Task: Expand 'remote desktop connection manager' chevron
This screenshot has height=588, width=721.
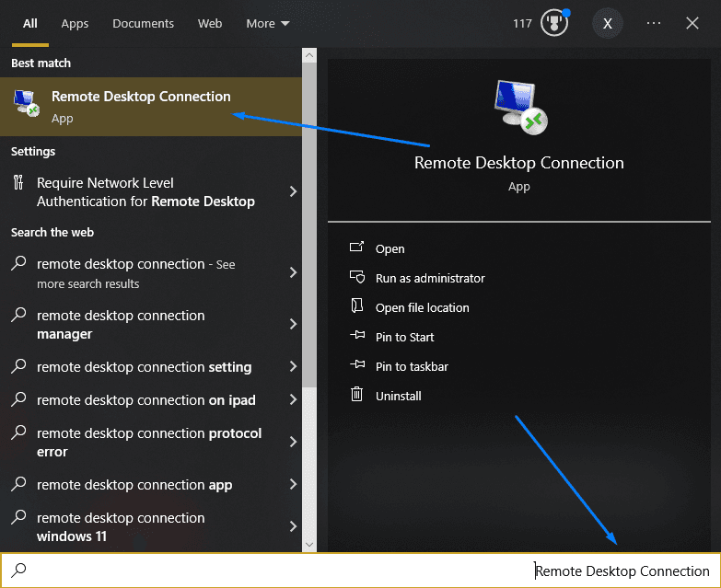Action: click(x=293, y=324)
